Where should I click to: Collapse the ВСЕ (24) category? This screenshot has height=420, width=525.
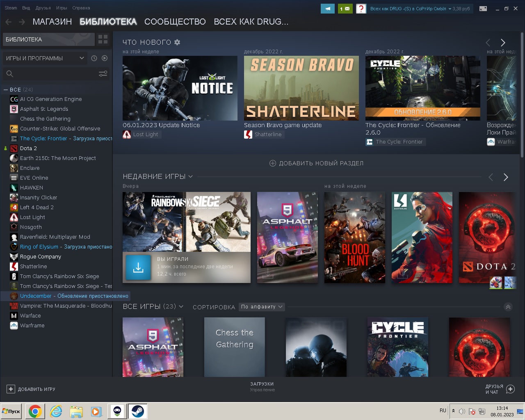pos(6,89)
